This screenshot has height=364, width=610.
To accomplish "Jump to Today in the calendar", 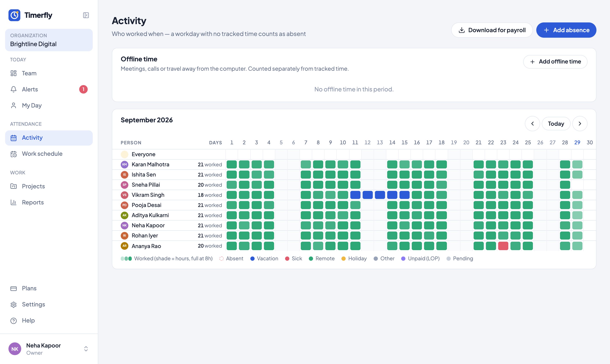I will coord(556,124).
